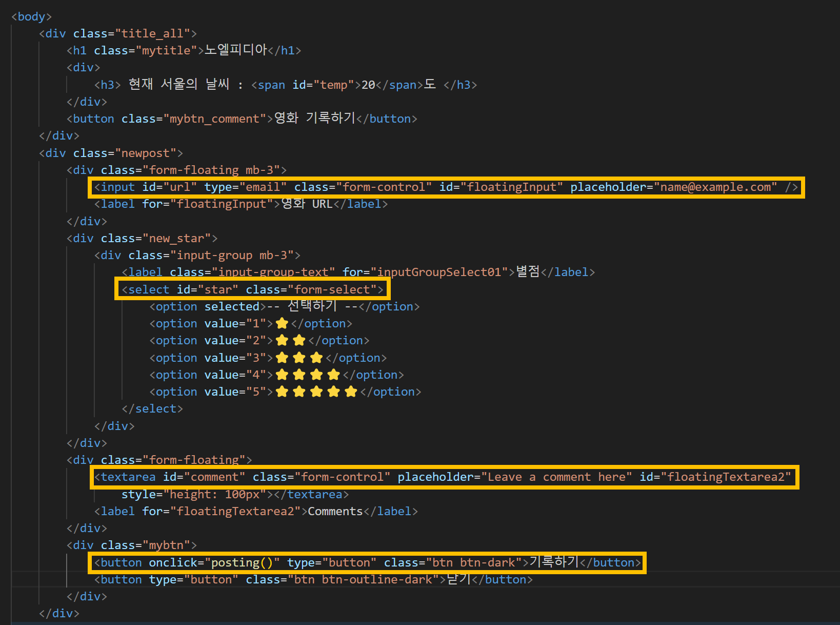This screenshot has width=840, height=625.
Task: Click the "btn btn-dark" class value
Action: click(x=474, y=562)
